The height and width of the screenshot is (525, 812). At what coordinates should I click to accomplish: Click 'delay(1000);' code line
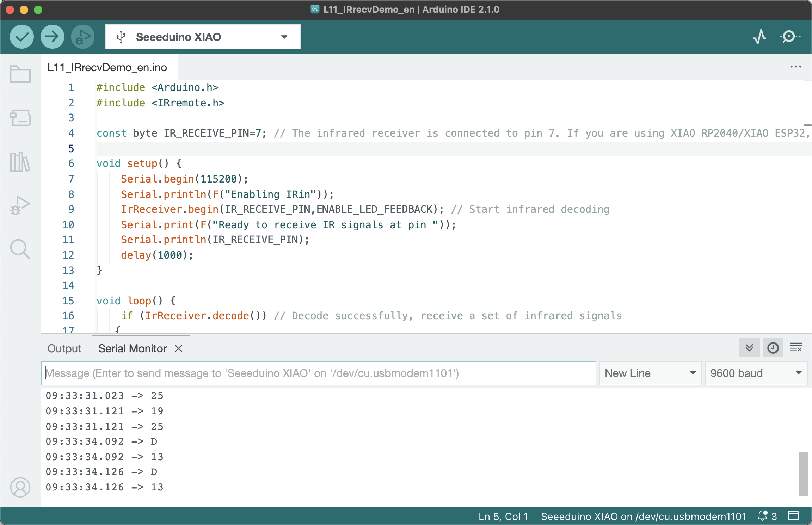coord(157,255)
